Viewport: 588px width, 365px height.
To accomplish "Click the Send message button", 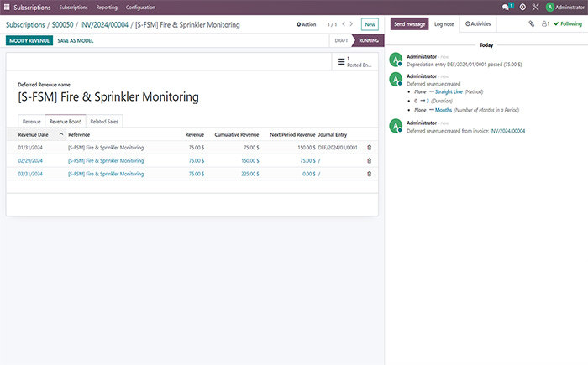I will (410, 24).
